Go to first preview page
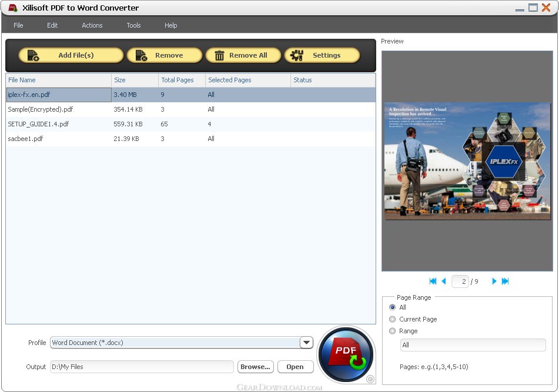 click(x=433, y=281)
